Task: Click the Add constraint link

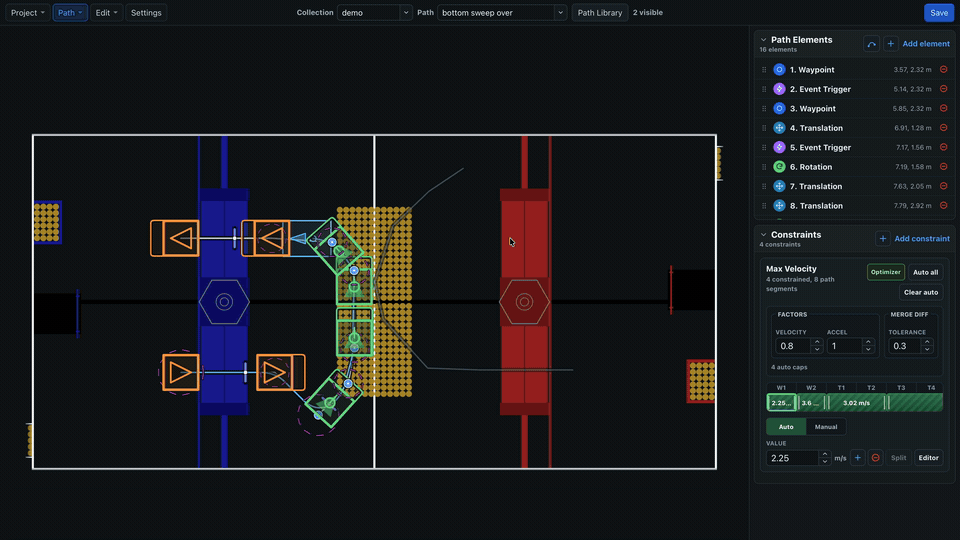Action: click(922, 238)
